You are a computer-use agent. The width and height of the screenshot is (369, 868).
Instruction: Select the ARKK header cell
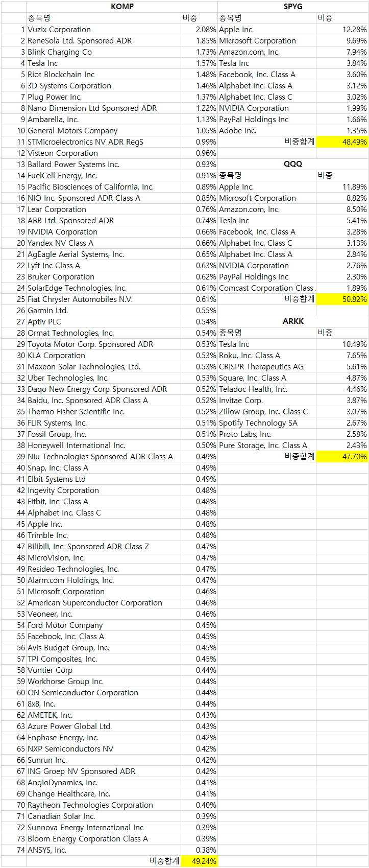pos(293,321)
